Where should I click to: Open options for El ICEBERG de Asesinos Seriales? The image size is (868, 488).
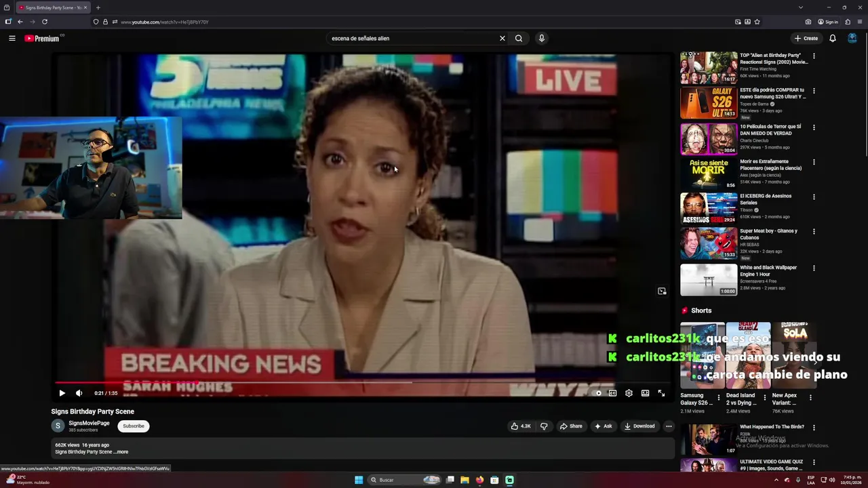point(814,197)
